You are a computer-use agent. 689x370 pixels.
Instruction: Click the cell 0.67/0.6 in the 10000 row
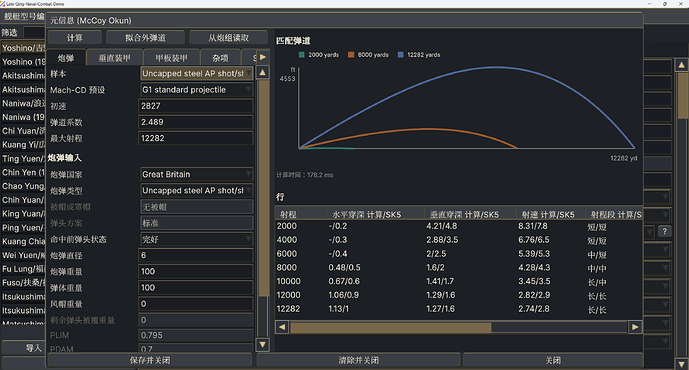344,281
